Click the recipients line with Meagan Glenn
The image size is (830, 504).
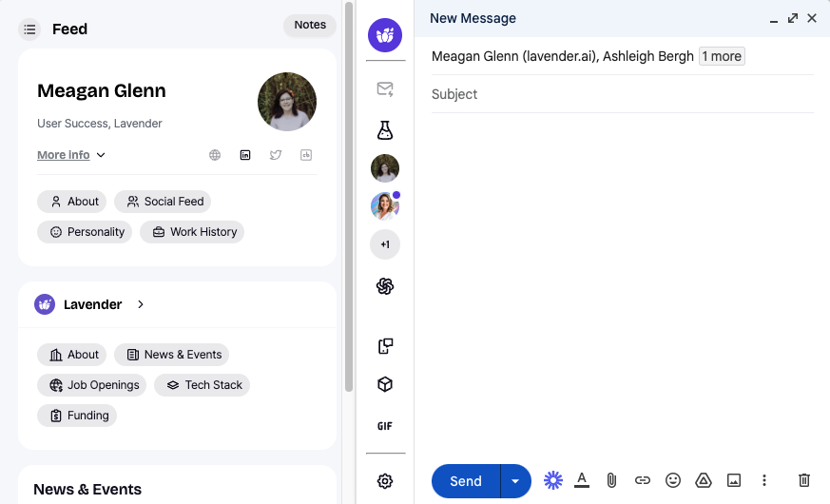coord(623,56)
